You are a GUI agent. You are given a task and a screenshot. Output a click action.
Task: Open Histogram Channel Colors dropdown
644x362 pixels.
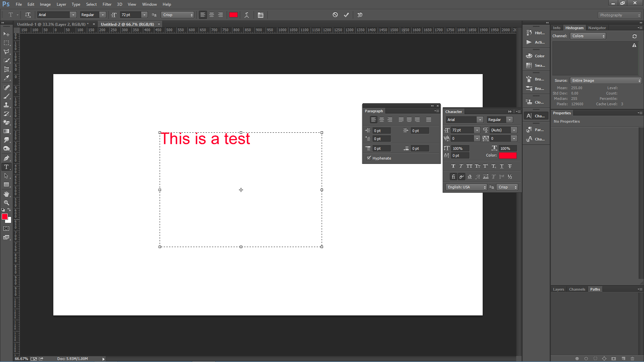[588, 36]
